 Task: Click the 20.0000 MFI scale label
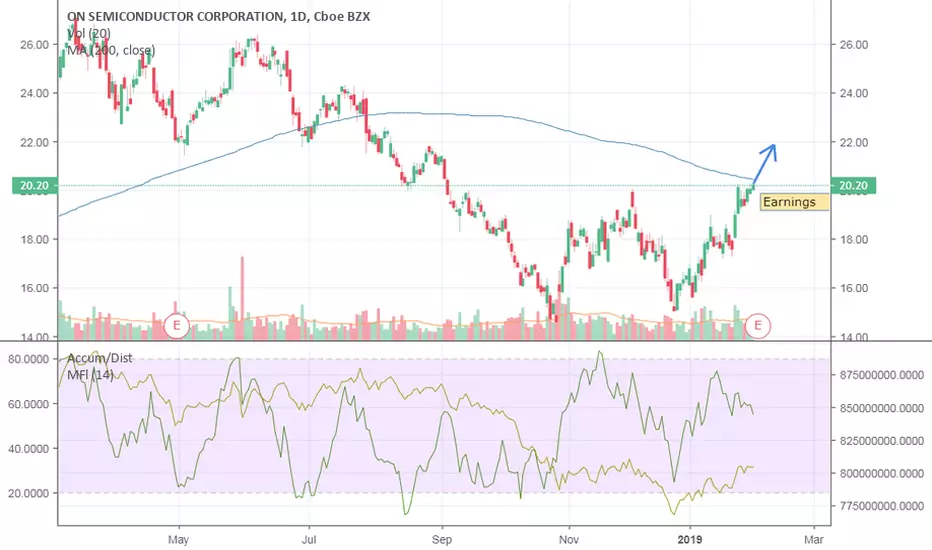[29, 494]
